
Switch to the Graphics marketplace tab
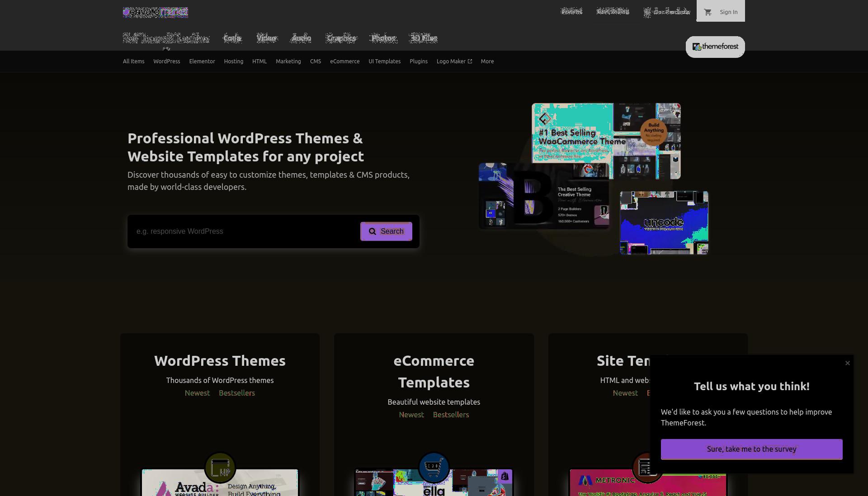coord(341,38)
